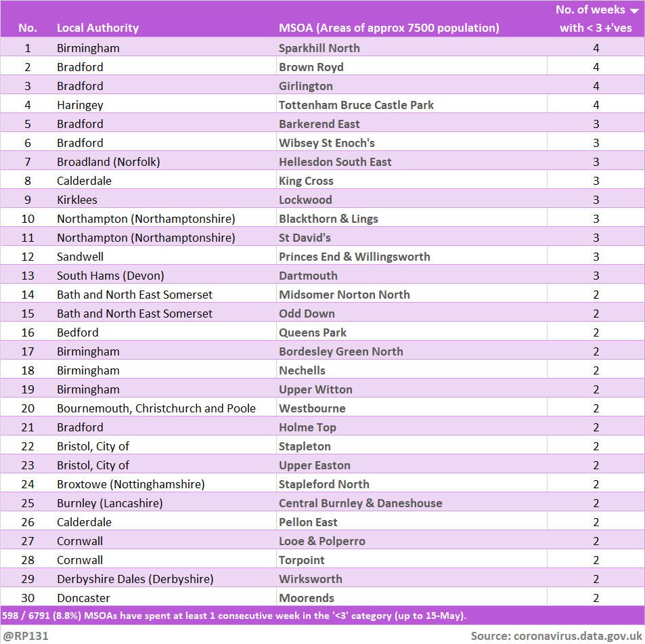Select the MSOA column header
This screenshot has height=644, width=645.
pos(388,28)
